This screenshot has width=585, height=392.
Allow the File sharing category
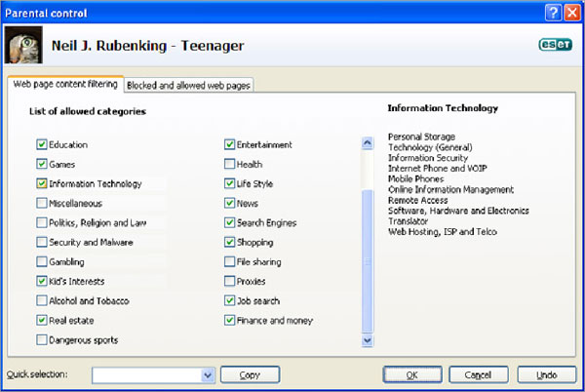point(229,261)
